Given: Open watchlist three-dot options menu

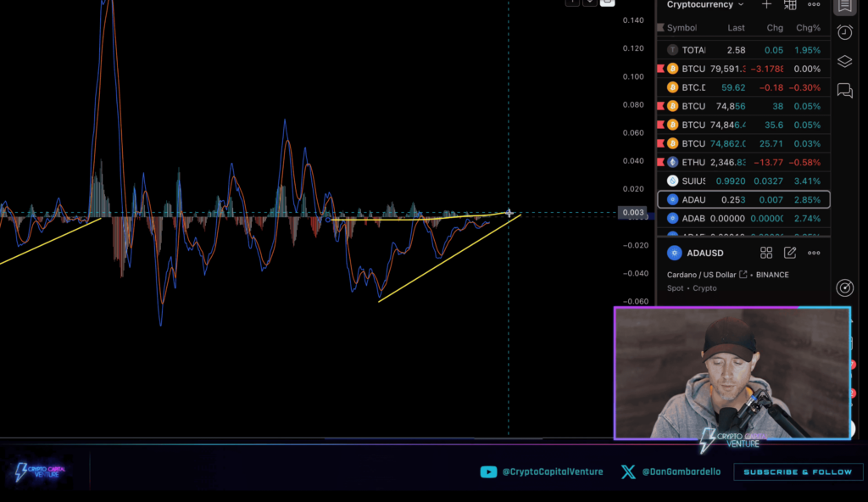Looking at the screenshot, I should (814, 4).
